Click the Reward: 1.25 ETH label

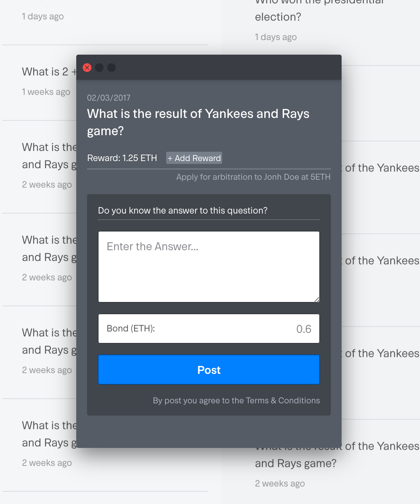(122, 158)
